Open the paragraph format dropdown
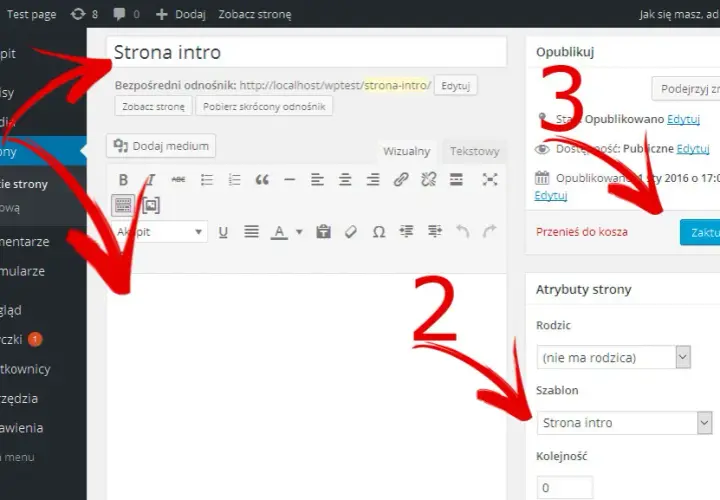Viewport: 720px width, 500px height. coord(159,232)
